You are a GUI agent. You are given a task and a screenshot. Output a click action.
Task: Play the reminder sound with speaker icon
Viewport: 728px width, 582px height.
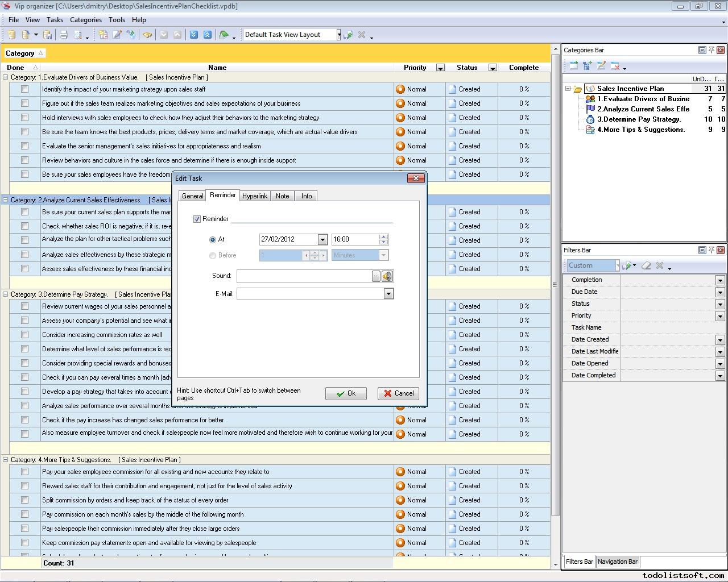[x=387, y=276]
